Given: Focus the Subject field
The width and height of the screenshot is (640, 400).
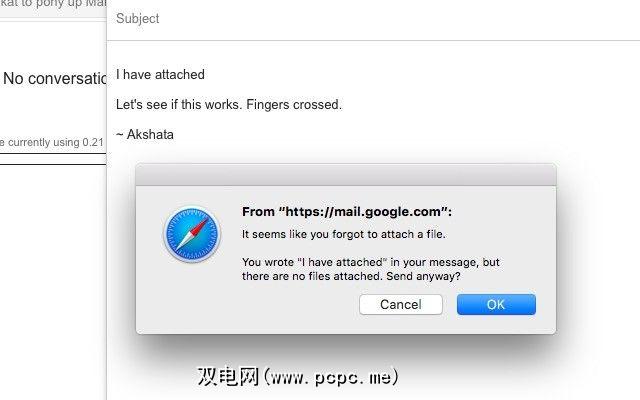Looking at the screenshot, I should point(373,19).
